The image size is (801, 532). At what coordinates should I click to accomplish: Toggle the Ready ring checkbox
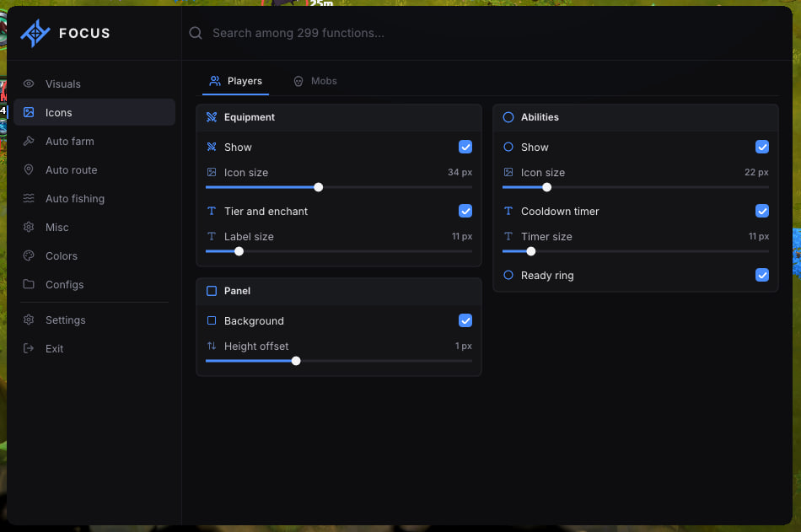pos(762,275)
